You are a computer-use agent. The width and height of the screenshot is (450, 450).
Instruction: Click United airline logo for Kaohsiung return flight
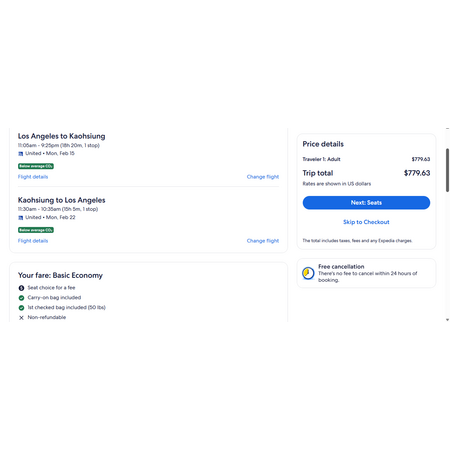21,218
